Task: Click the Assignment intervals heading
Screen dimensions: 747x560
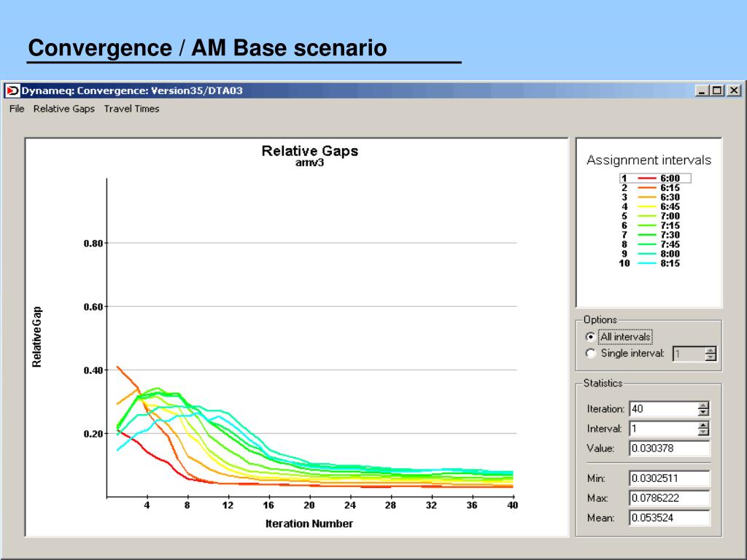Action: point(649,160)
